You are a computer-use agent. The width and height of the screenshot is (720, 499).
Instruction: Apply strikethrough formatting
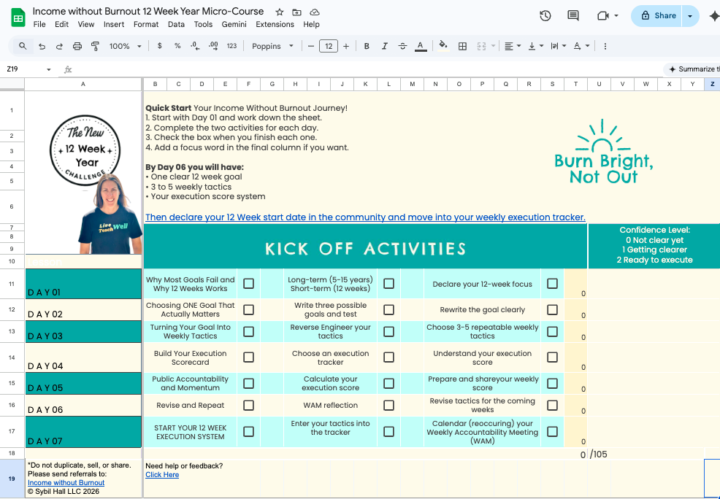(402, 46)
